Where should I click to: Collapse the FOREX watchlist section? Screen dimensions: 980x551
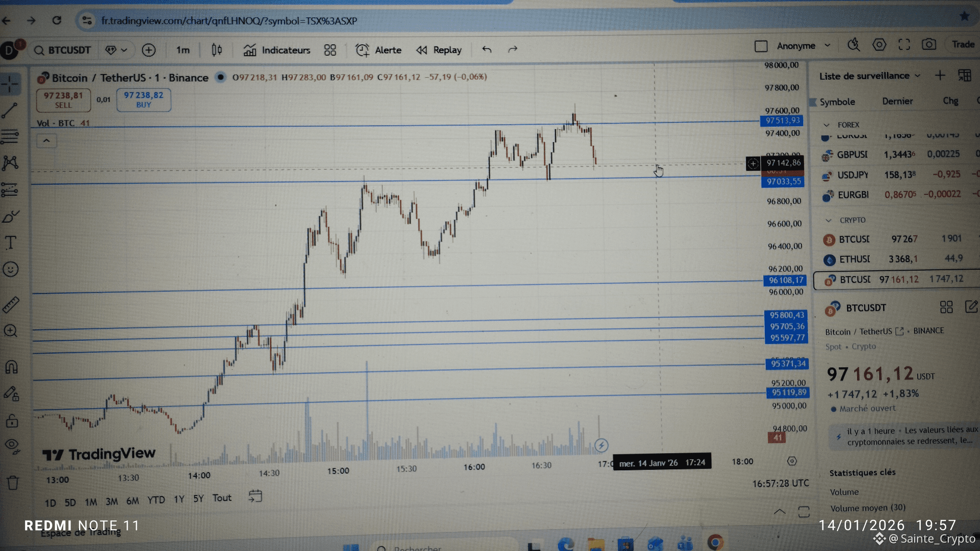(x=826, y=125)
